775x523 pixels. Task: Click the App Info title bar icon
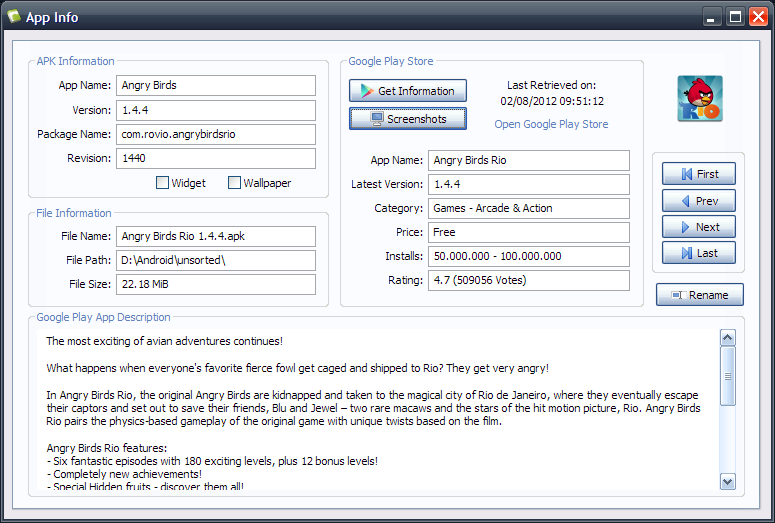coord(14,17)
